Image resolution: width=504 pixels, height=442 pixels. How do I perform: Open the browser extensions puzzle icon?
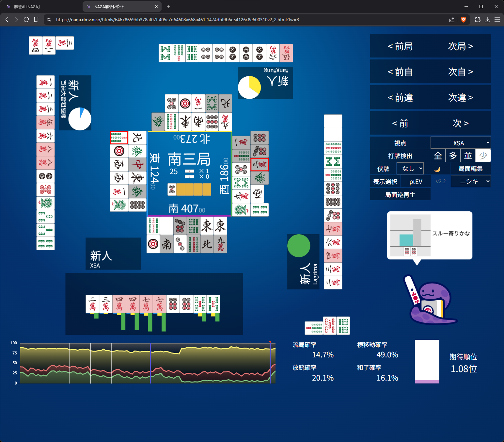coord(478,20)
